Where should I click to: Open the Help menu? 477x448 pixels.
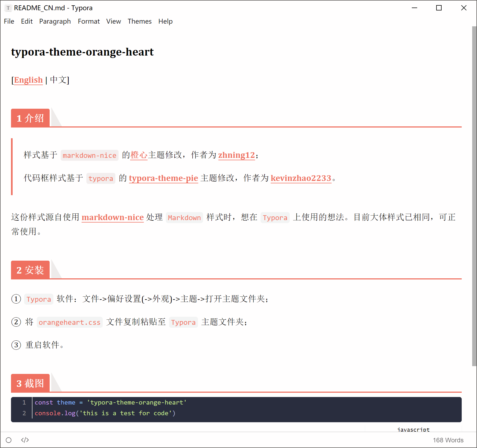pyautogui.click(x=166, y=21)
